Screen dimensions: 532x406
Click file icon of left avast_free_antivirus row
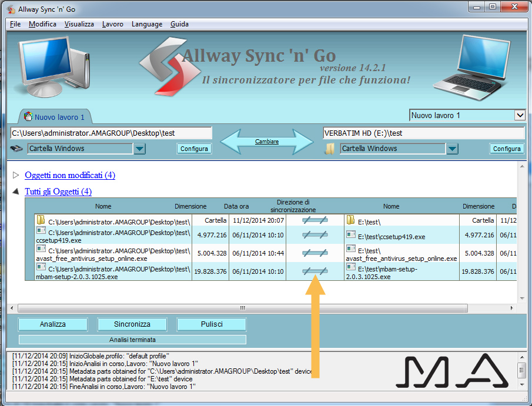pyautogui.click(x=41, y=249)
